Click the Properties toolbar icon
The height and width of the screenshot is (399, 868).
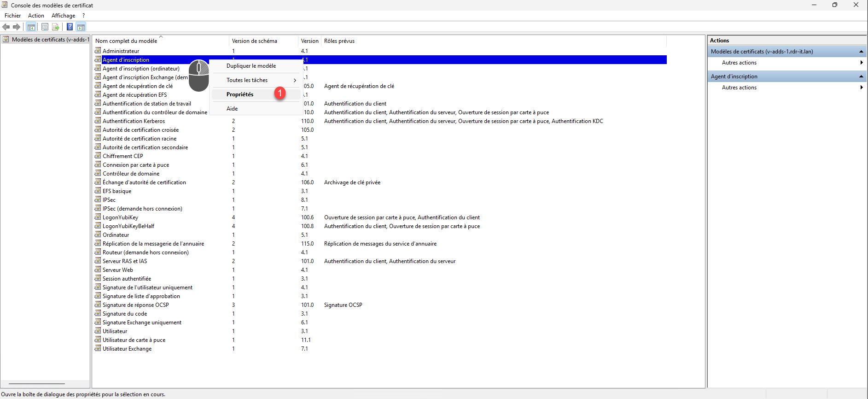pyautogui.click(x=45, y=27)
